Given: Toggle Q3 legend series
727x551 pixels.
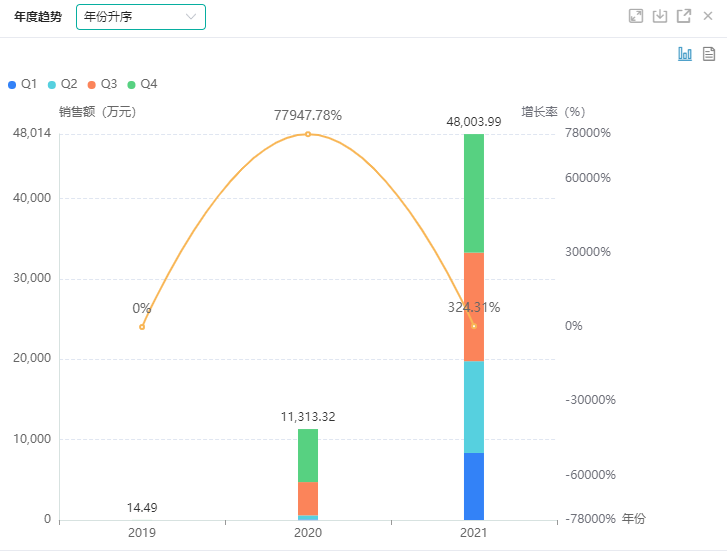Looking at the screenshot, I should (x=102, y=84).
